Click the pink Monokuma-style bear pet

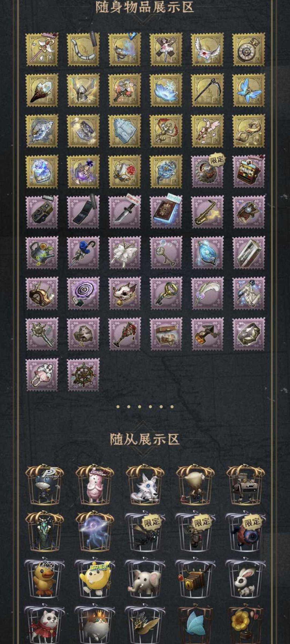click(x=95, y=486)
